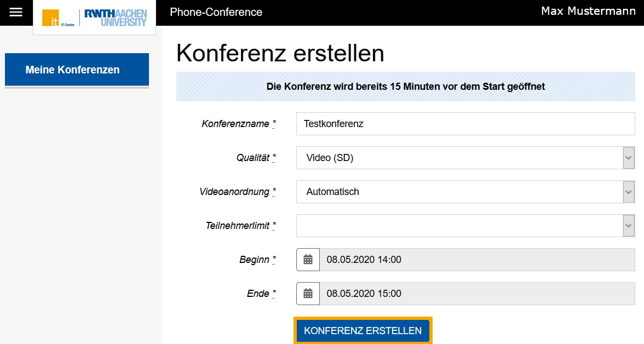
Task: Click the Videoanordnung dropdown arrow
Action: (x=628, y=192)
